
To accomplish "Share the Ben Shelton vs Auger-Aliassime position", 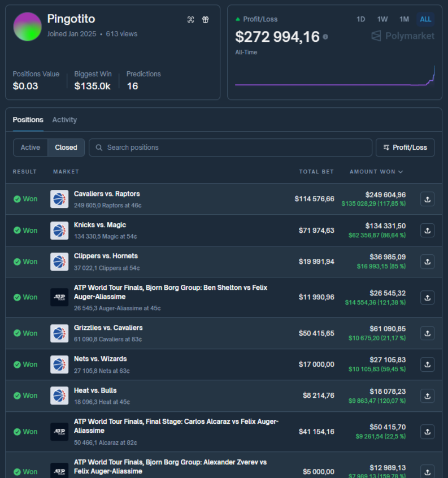I will click(427, 297).
